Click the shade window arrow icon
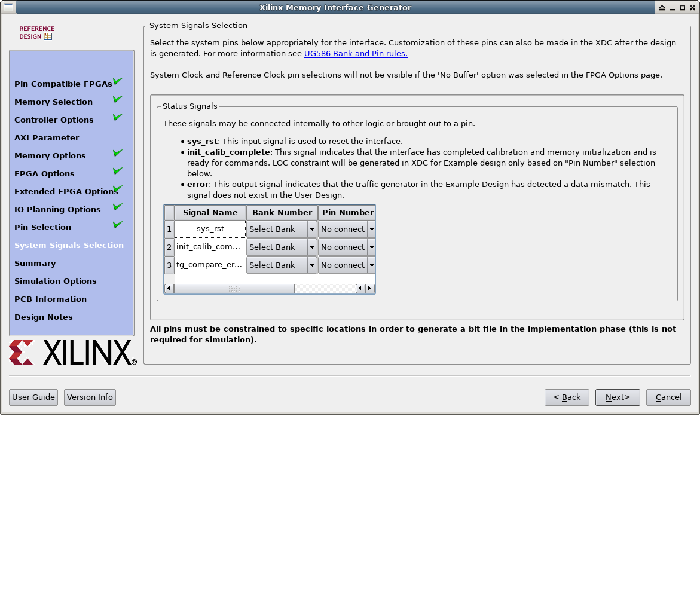Image resolution: width=700 pixels, height=603 pixels. (662, 8)
